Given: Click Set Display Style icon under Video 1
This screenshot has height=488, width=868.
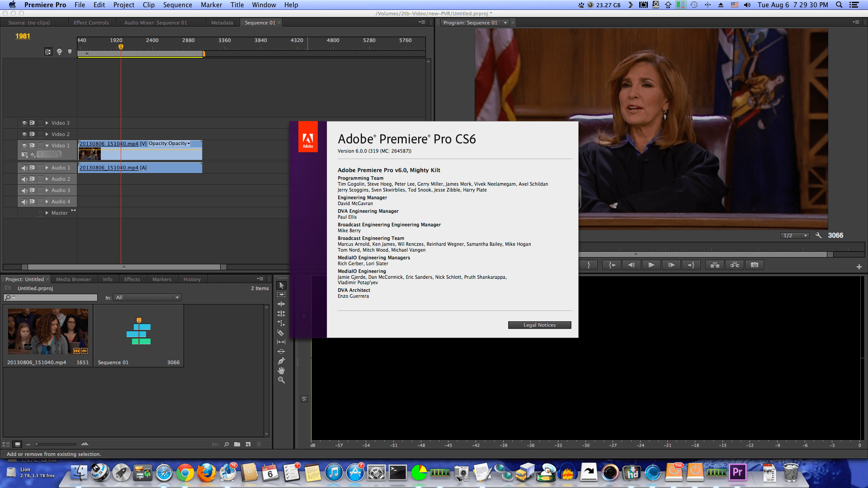Looking at the screenshot, I should pos(24,155).
